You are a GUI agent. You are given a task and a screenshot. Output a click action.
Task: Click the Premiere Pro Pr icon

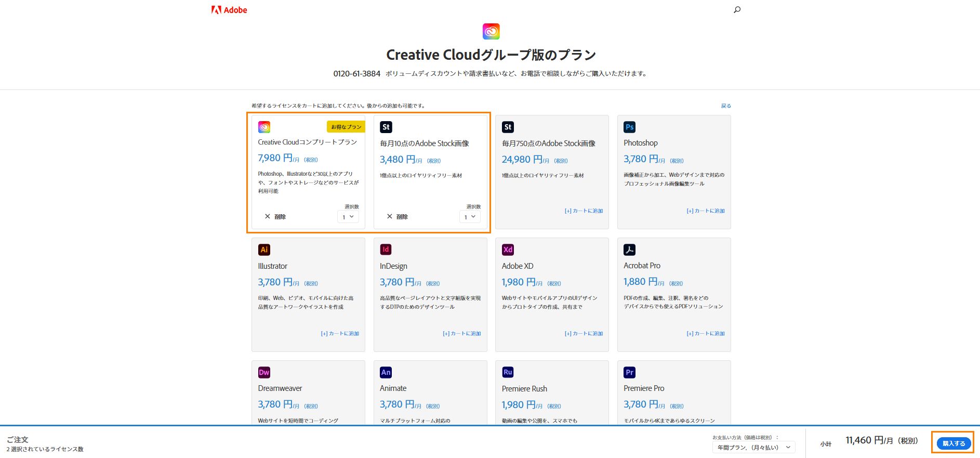pos(630,372)
